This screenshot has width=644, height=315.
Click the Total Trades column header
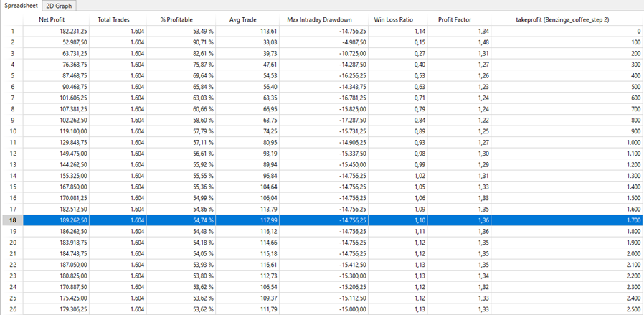(x=113, y=20)
